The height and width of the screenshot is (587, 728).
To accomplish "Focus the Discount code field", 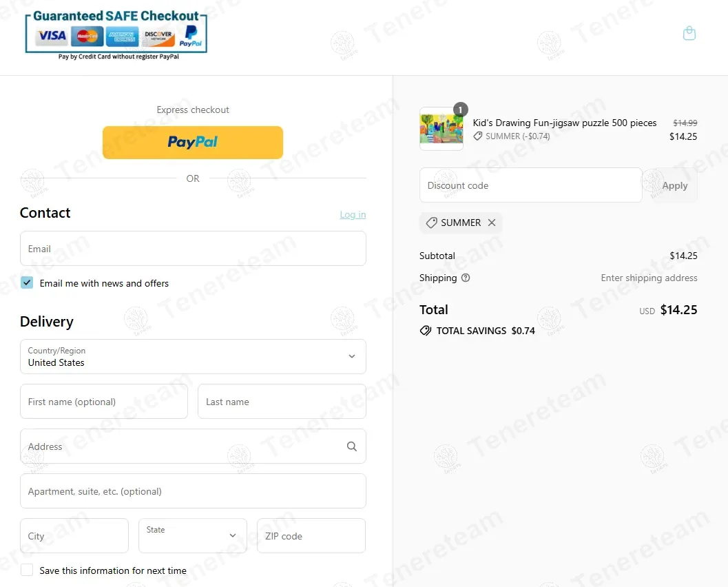I will tap(531, 185).
